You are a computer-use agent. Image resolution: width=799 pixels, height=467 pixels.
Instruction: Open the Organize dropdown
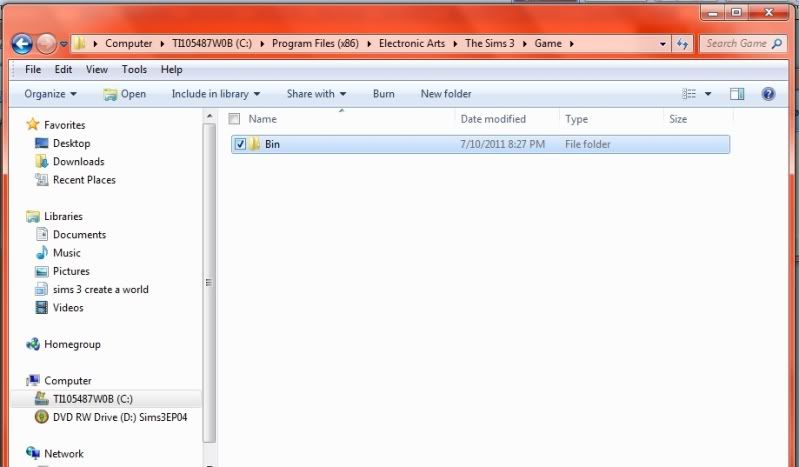point(50,94)
